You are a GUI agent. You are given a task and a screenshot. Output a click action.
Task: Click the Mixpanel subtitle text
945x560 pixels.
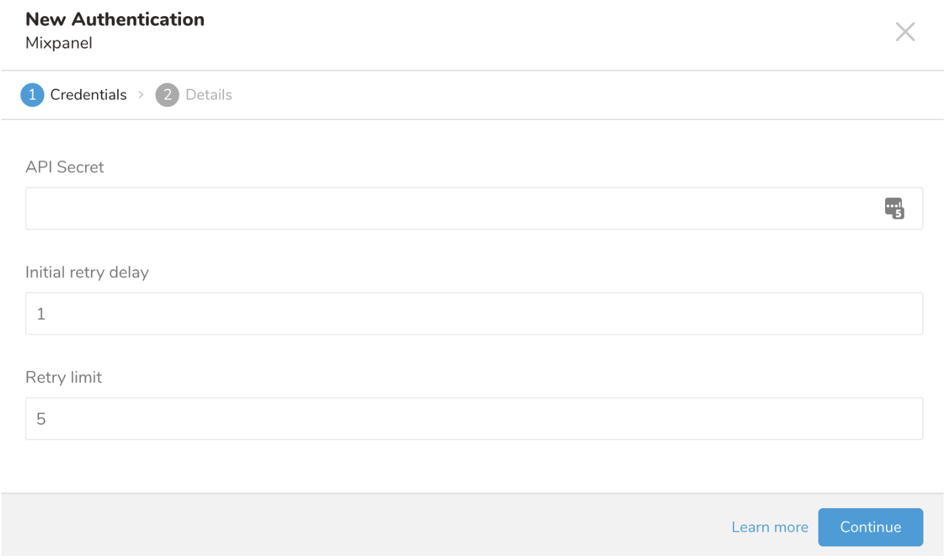pos(59,43)
